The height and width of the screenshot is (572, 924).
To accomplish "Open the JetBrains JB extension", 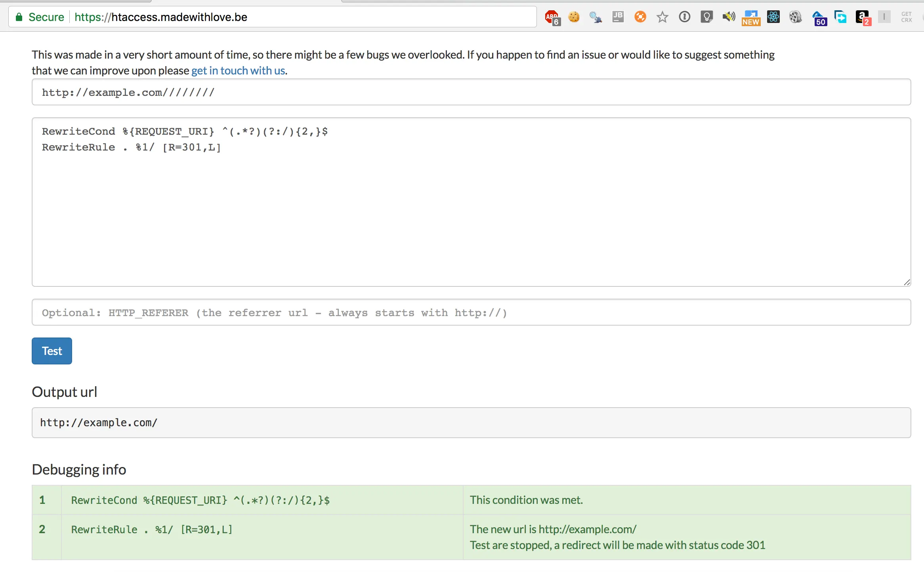I will tap(618, 17).
